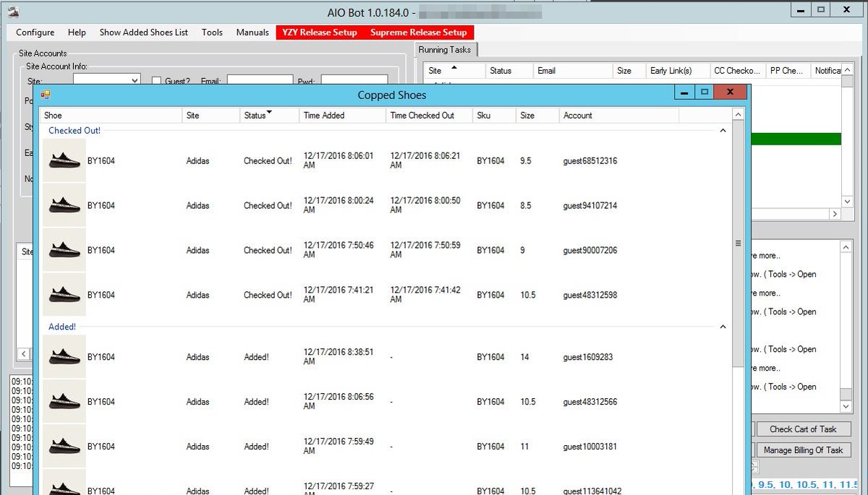
Task: Click shoe thumbnail for guest94107214 row
Action: (x=64, y=205)
